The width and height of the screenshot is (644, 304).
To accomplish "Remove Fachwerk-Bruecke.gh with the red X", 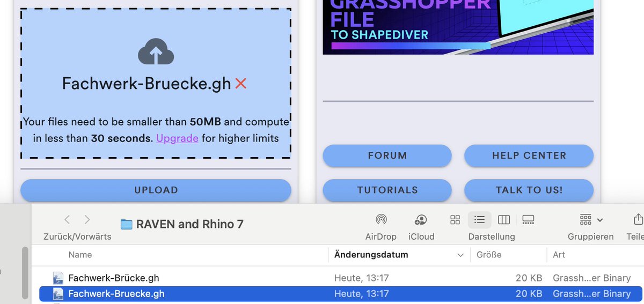I will (241, 84).
